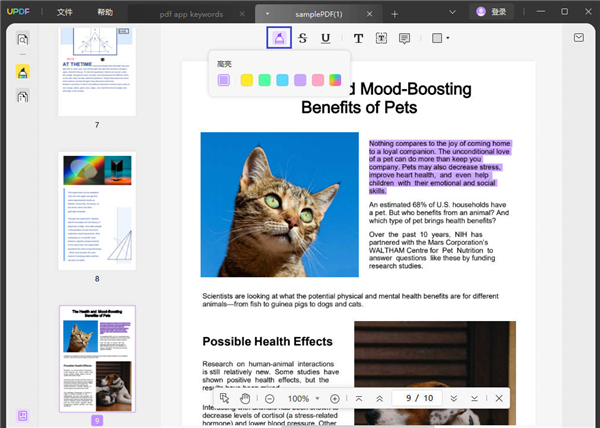
Task: Open the page 8 thumbnail
Action: pos(97,210)
